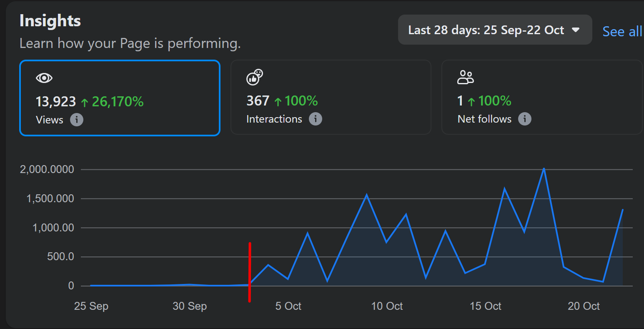This screenshot has height=329, width=644.
Task: Click the 20 Oct axis label
Action: (584, 306)
